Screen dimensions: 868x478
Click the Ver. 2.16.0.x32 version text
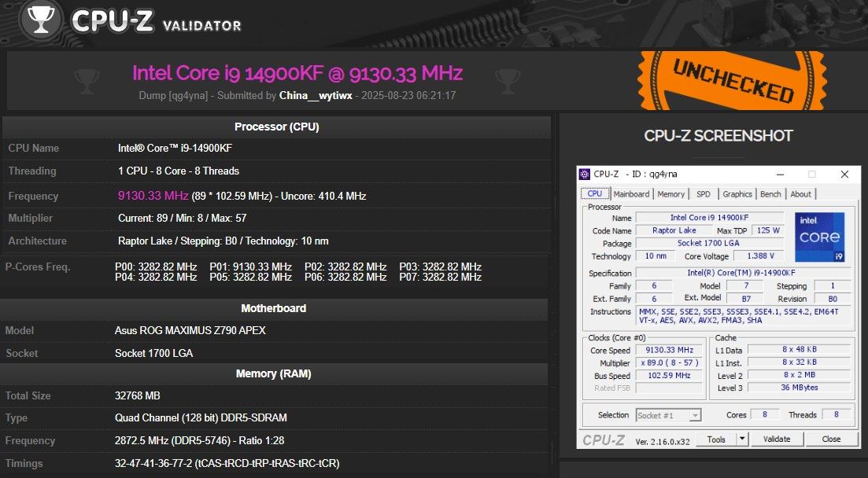tap(662, 442)
